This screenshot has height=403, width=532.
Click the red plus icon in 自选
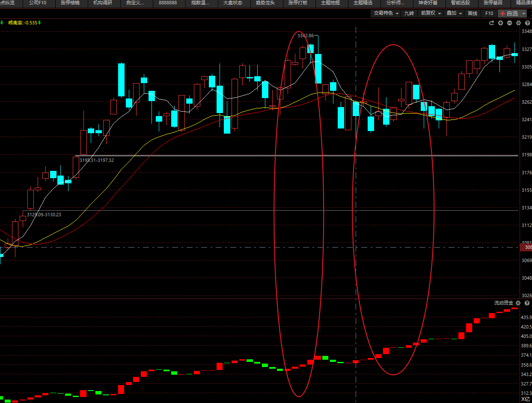[x=503, y=13]
